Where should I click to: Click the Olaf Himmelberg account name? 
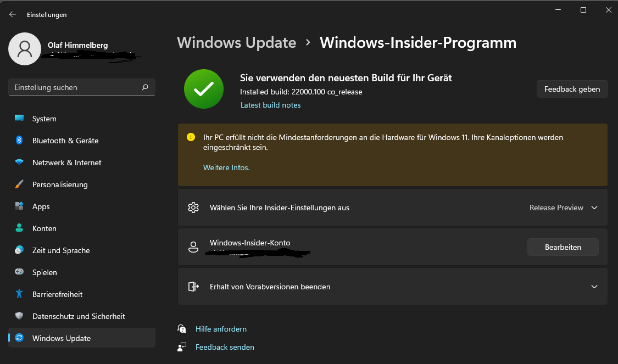click(77, 46)
